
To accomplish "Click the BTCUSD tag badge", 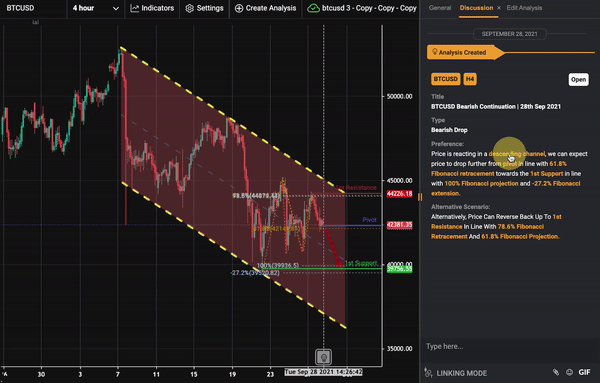I will [445, 79].
